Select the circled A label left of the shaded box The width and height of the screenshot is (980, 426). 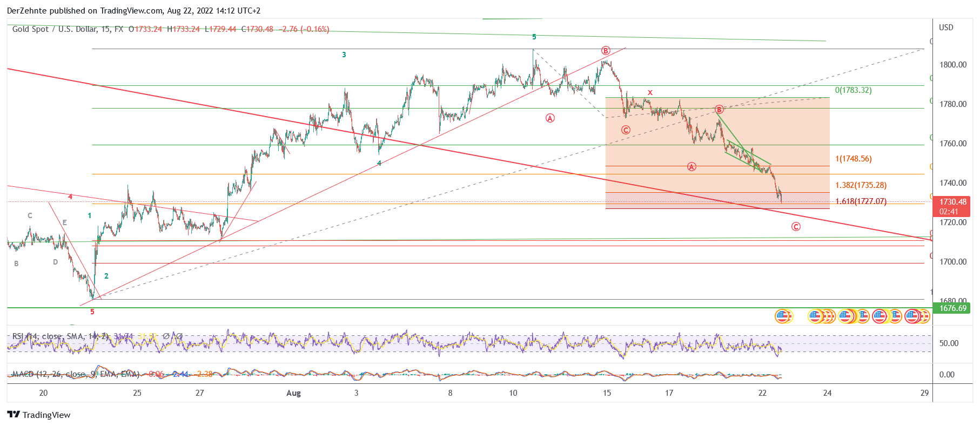tap(550, 118)
